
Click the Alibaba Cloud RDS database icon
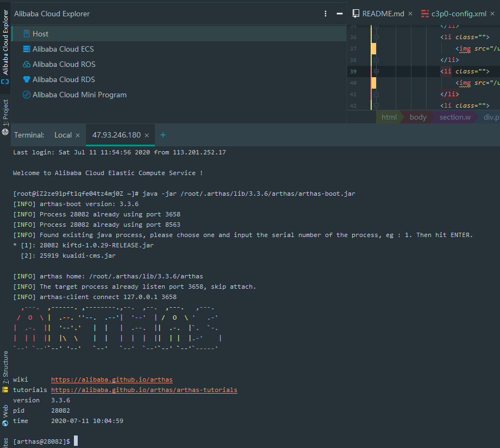(27, 79)
